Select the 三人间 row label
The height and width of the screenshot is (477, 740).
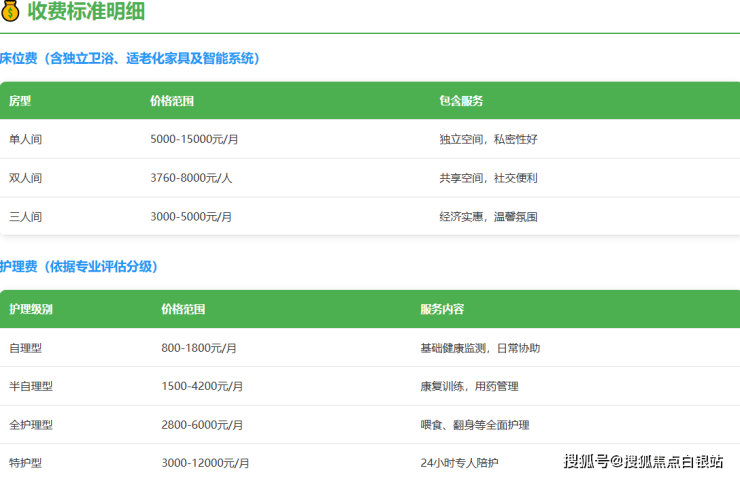pyautogui.click(x=26, y=216)
